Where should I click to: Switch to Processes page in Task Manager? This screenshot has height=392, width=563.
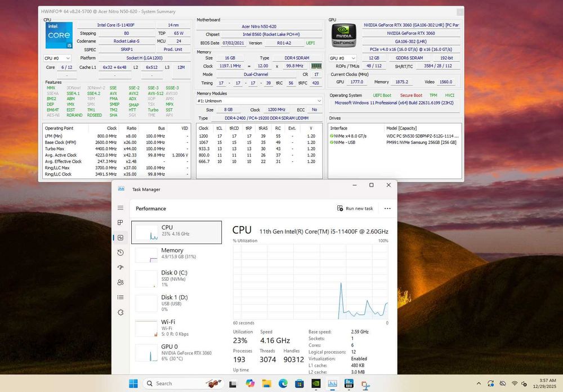click(120, 222)
